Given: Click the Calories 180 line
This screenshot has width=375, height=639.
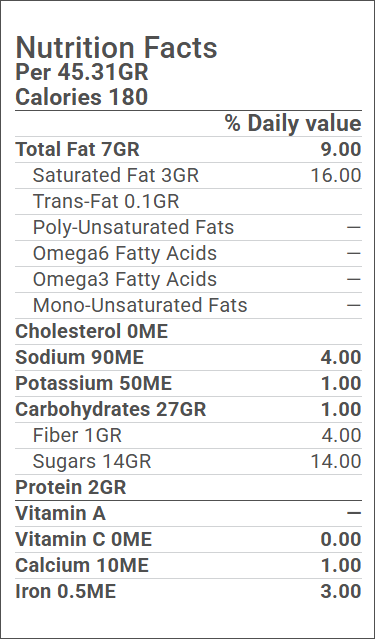Looking at the screenshot, I should 82,97.
